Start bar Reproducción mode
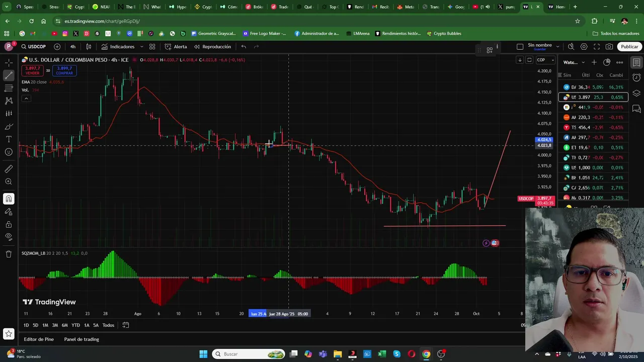Image resolution: width=644 pixels, height=362 pixels. point(212,47)
